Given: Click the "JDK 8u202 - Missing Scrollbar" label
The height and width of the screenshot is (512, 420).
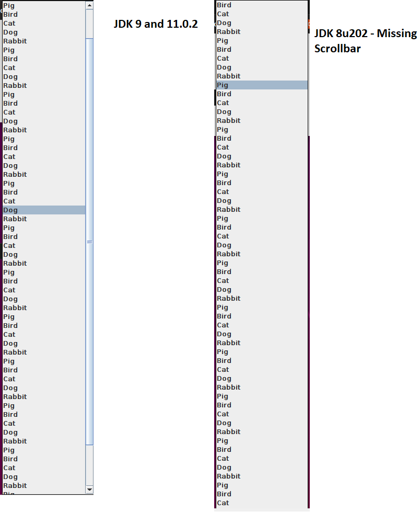Looking at the screenshot, I should tap(365, 41).
